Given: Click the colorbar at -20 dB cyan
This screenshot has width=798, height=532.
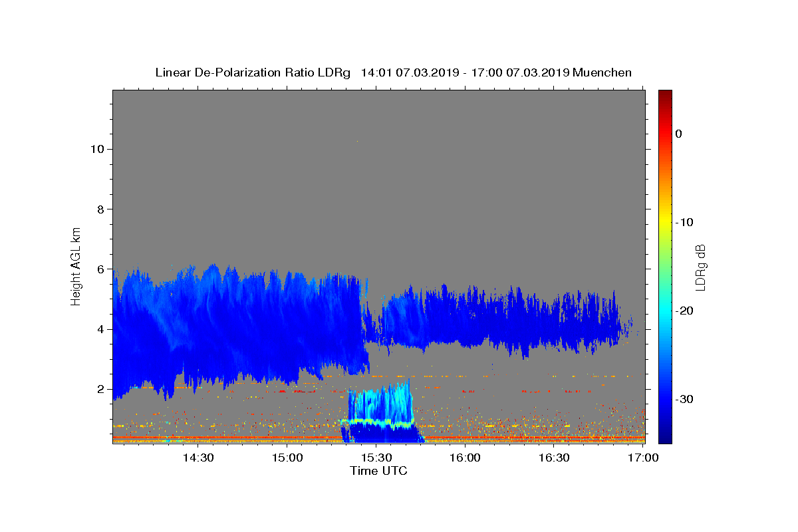Looking at the screenshot, I should click(665, 311).
